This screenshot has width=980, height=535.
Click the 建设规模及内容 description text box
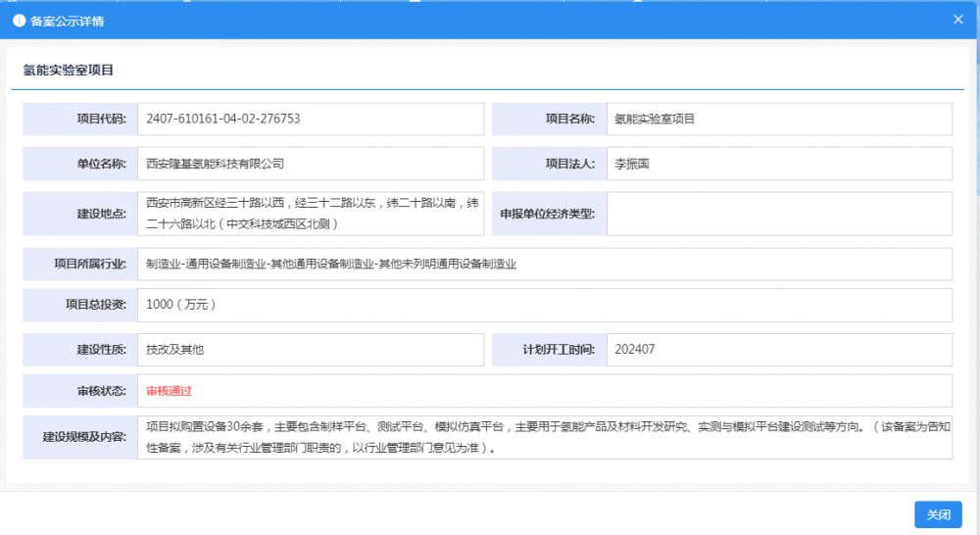click(x=544, y=437)
